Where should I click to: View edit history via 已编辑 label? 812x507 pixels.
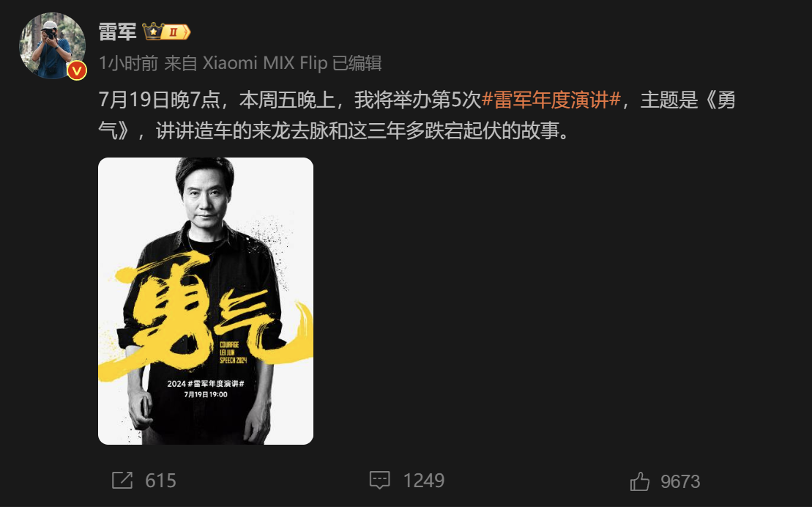[357, 63]
